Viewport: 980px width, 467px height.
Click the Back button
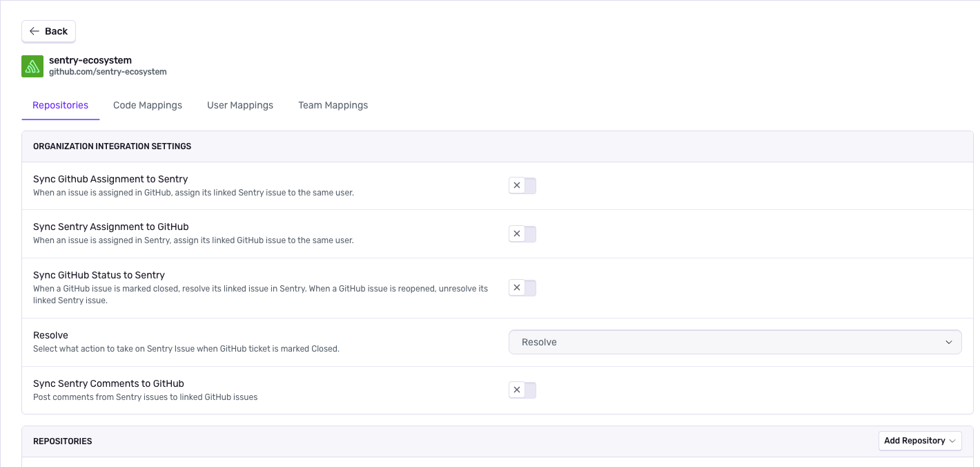click(x=48, y=31)
